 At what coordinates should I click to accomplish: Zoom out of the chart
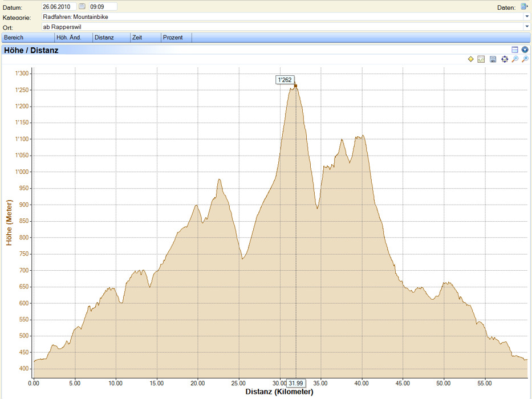(x=515, y=59)
